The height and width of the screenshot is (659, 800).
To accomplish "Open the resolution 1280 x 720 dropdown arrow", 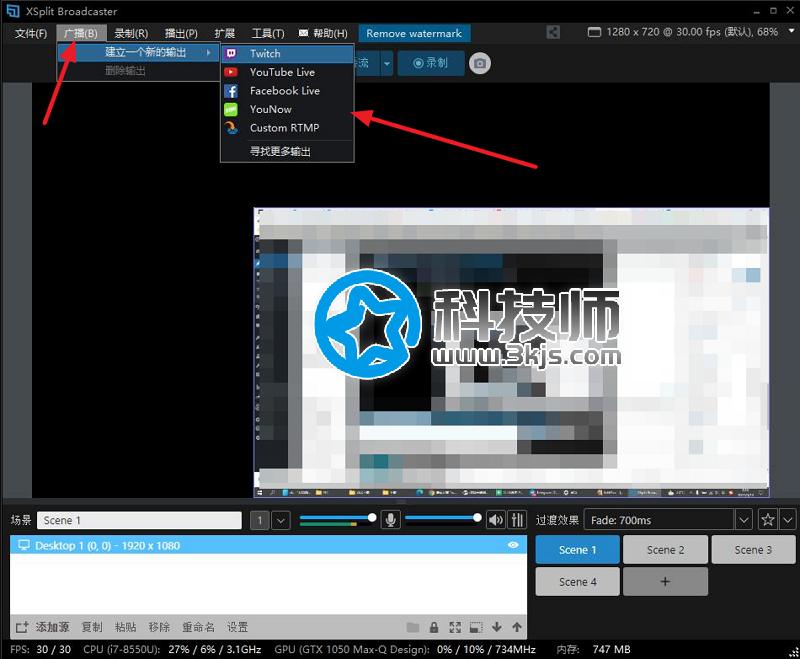I will [791, 31].
